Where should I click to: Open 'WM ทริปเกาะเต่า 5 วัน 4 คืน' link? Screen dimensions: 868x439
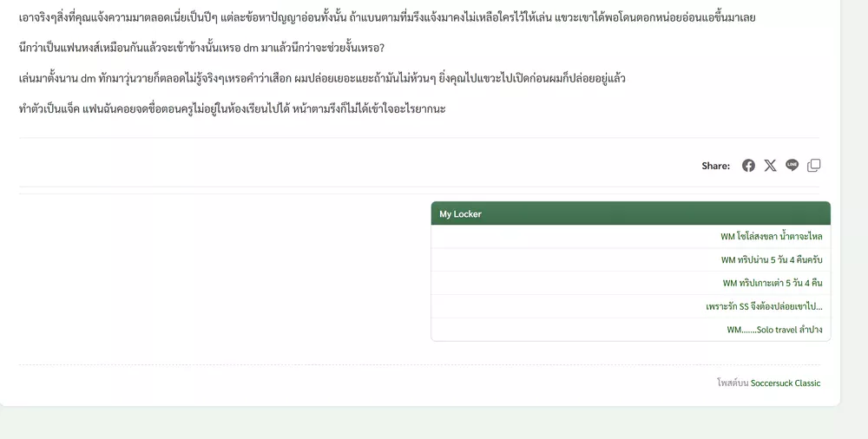tap(772, 283)
